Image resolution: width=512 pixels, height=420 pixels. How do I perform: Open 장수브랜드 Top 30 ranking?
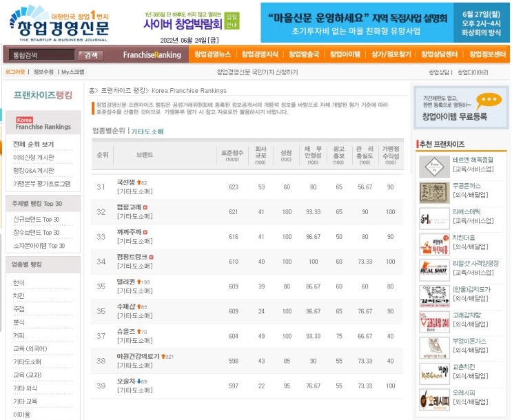36,232
